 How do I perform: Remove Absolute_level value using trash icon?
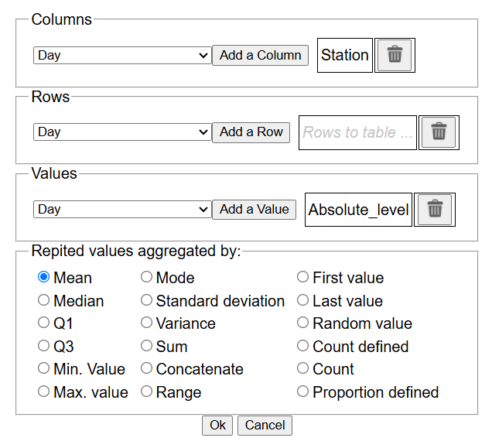pyautogui.click(x=435, y=209)
